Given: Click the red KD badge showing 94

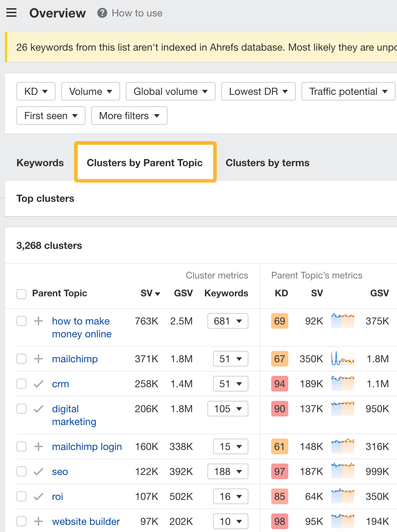Looking at the screenshot, I should pos(279,384).
